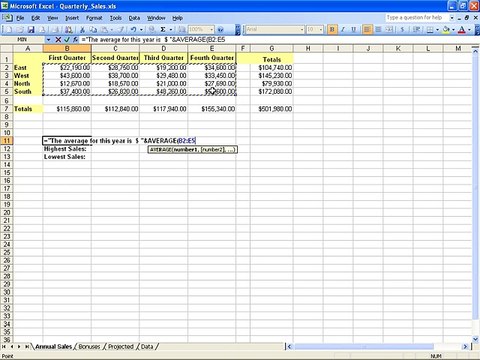Click the Print toolbar icon
The image size is (480, 360).
pyautogui.click(x=56, y=30)
